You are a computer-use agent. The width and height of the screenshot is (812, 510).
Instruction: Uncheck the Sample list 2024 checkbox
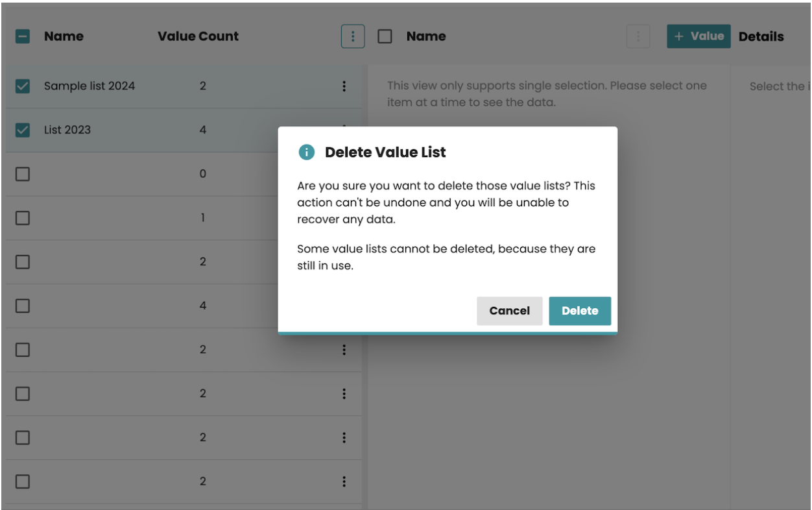pyautogui.click(x=23, y=86)
